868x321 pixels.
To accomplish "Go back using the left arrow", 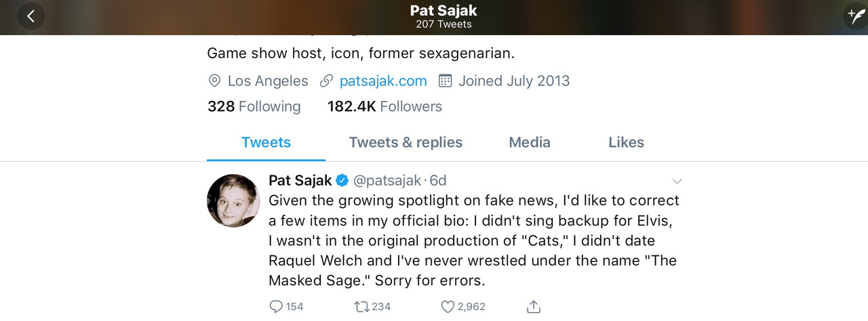I will click(x=31, y=16).
